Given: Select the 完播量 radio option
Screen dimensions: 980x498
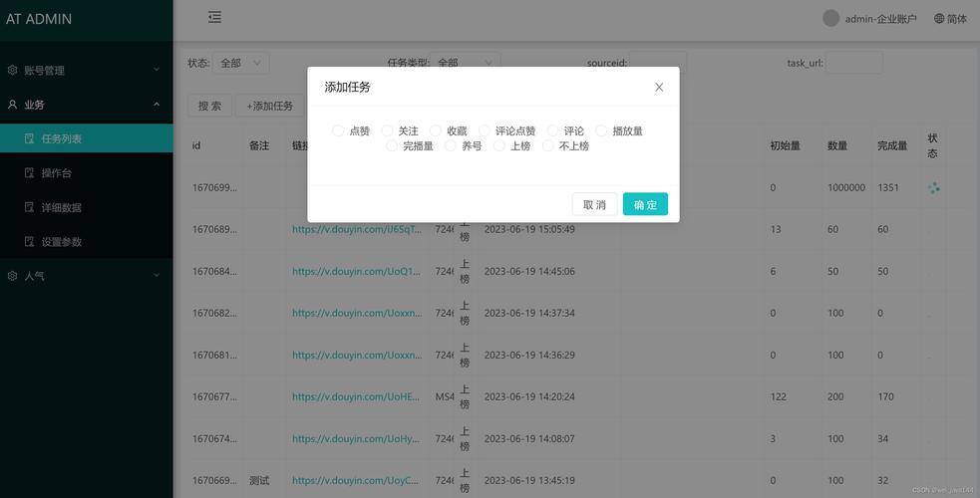Looking at the screenshot, I should [391, 146].
